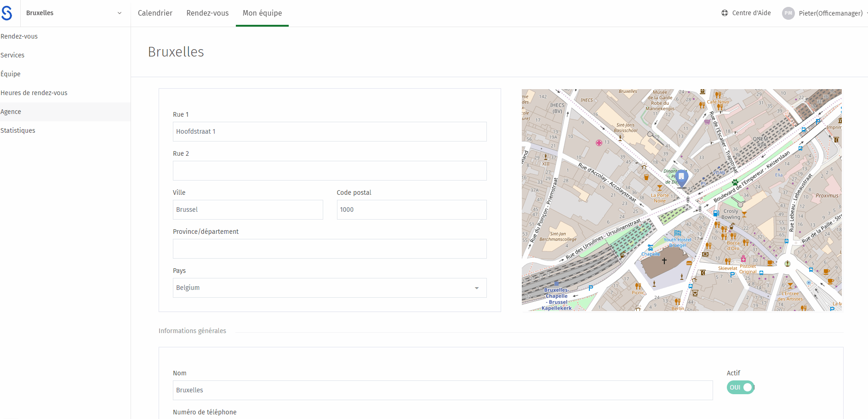Switch to the Rendez-vous top tab
Image resolution: width=868 pixels, height=419 pixels.
click(207, 13)
